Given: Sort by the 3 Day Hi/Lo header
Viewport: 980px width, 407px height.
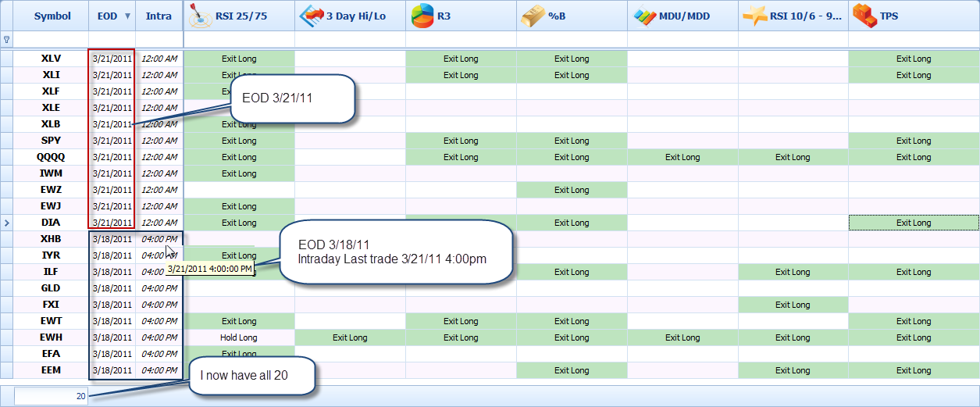Looking at the screenshot, I should point(350,16).
